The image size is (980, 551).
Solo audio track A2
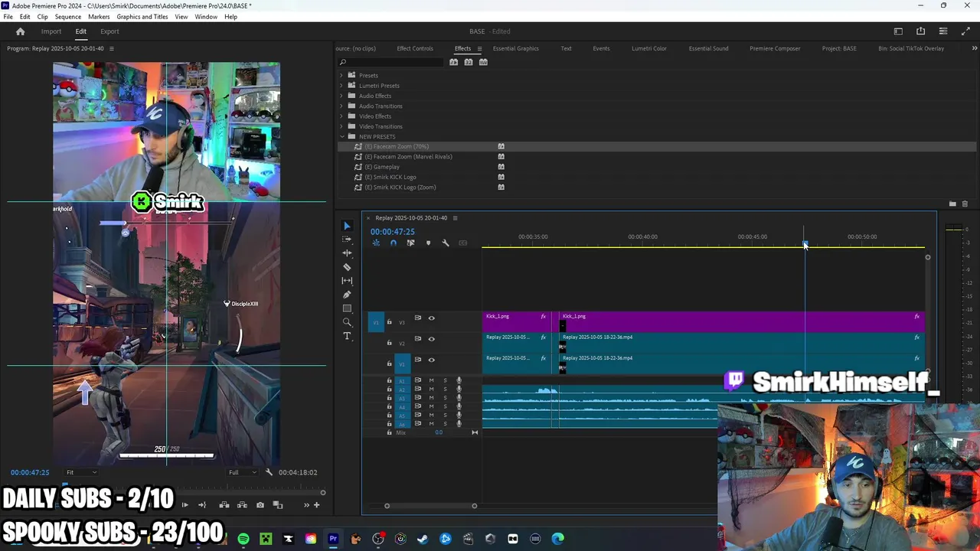point(445,389)
